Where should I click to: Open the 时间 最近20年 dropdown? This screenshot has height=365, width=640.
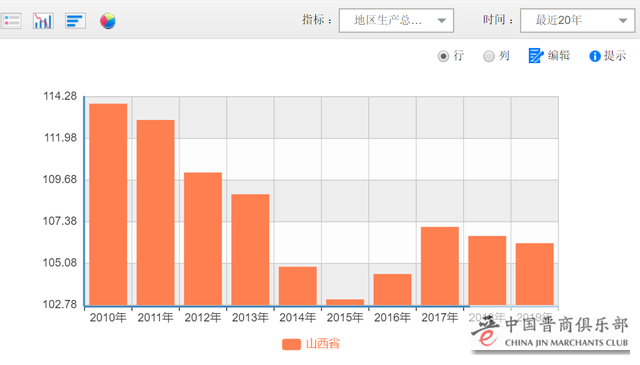coord(577,20)
